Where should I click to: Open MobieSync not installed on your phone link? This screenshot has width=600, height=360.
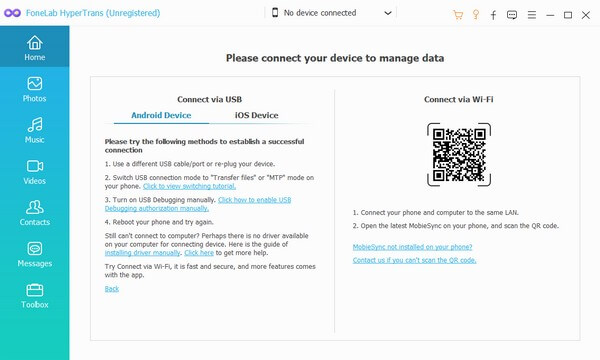tap(412, 247)
